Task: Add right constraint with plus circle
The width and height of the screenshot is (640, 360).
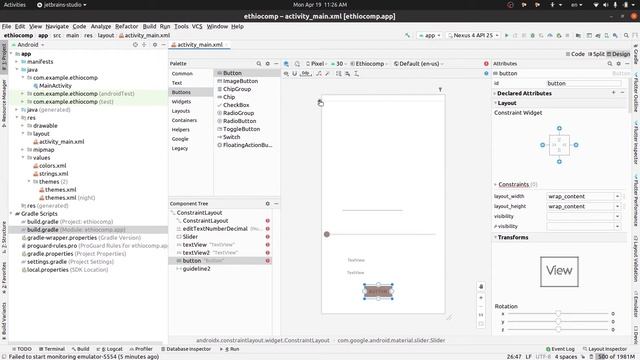Action: (x=576, y=145)
